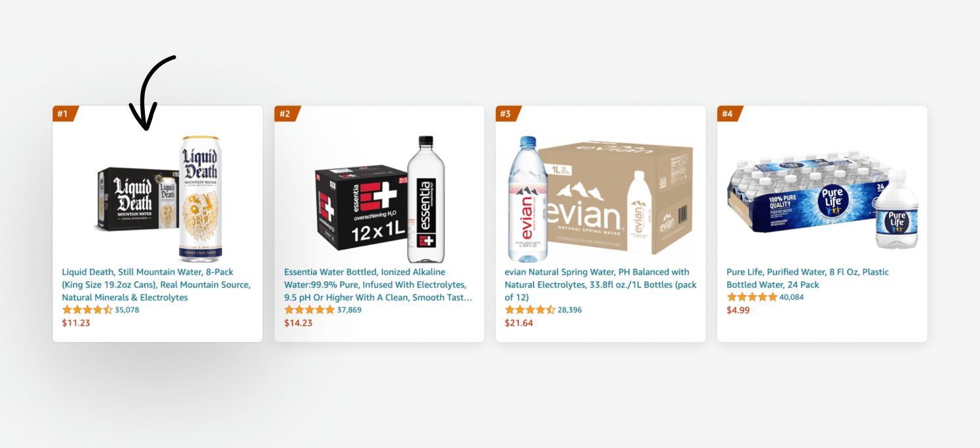980x448 pixels.
Task: Open the Pure Life Purified Water title link
Action: [807, 278]
